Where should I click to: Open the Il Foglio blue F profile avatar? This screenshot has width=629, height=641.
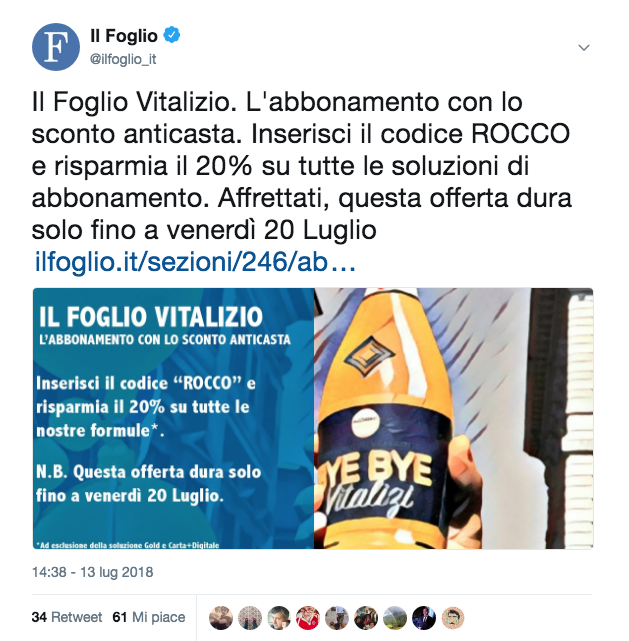(x=56, y=47)
